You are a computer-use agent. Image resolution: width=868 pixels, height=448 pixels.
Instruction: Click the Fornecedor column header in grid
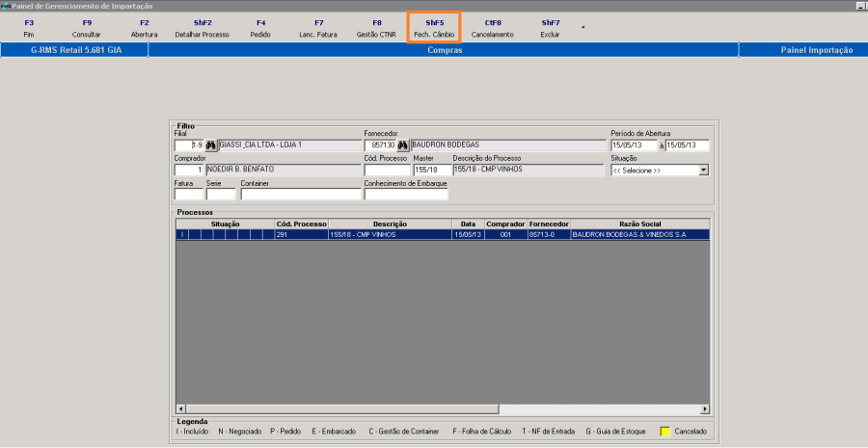tap(549, 224)
